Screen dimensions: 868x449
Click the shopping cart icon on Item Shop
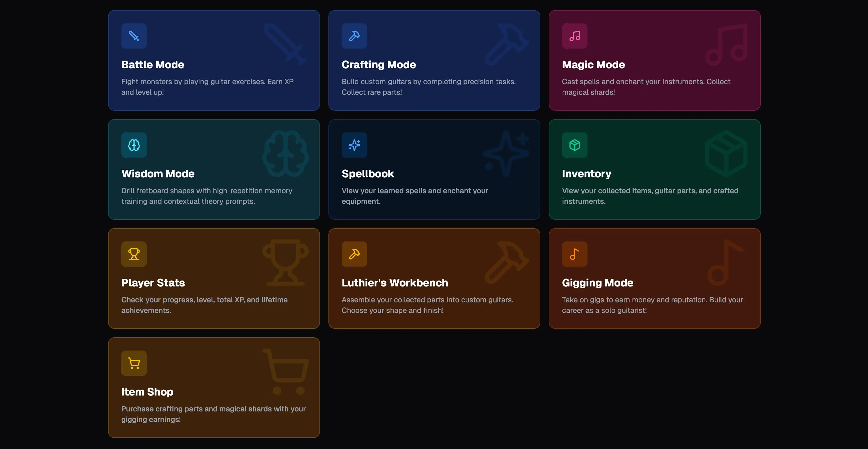click(134, 363)
